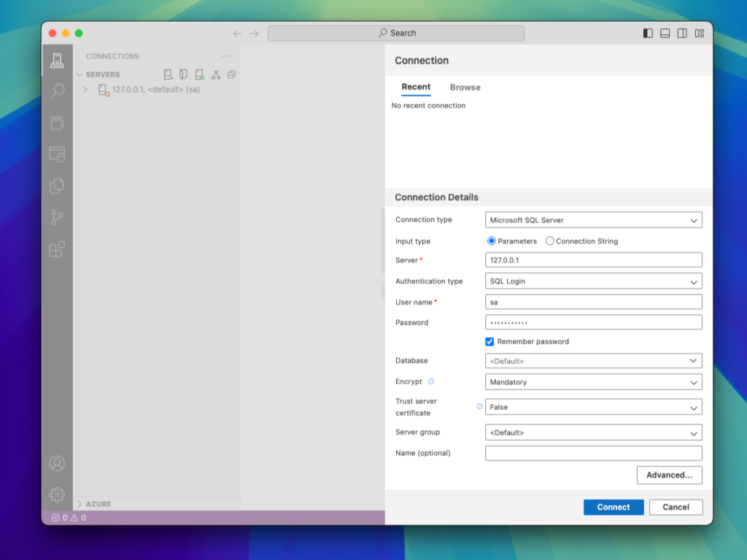747x560 pixels.
Task: Open the Source Control icon
Action: (x=57, y=217)
